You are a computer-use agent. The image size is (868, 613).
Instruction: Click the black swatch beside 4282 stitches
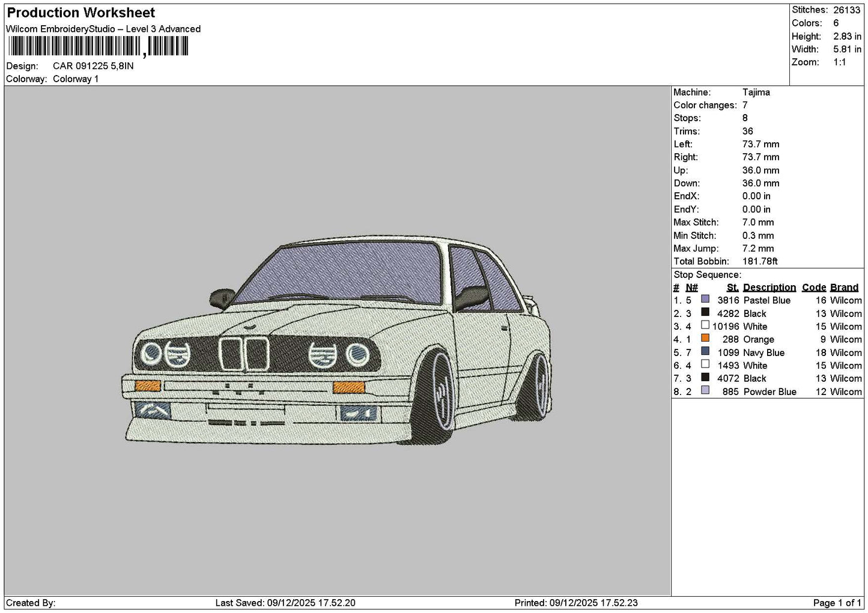click(x=705, y=312)
